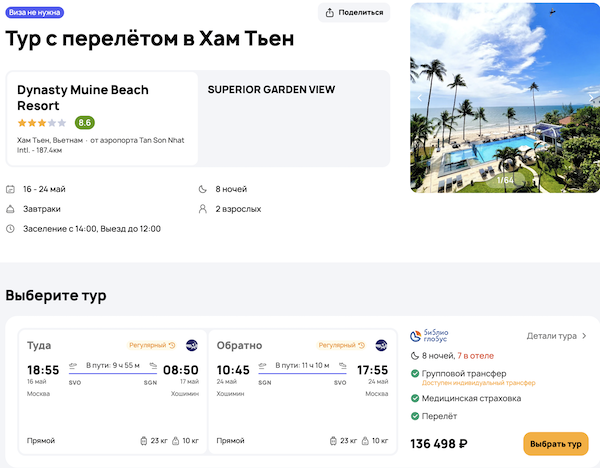This screenshot has height=468, width=600.
Task: Click the airline logo in the Обратно card
Action: point(381,345)
